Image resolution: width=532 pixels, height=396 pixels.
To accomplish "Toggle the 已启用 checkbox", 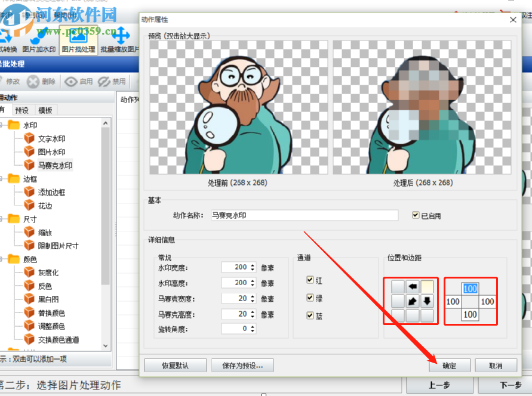I will point(416,215).
